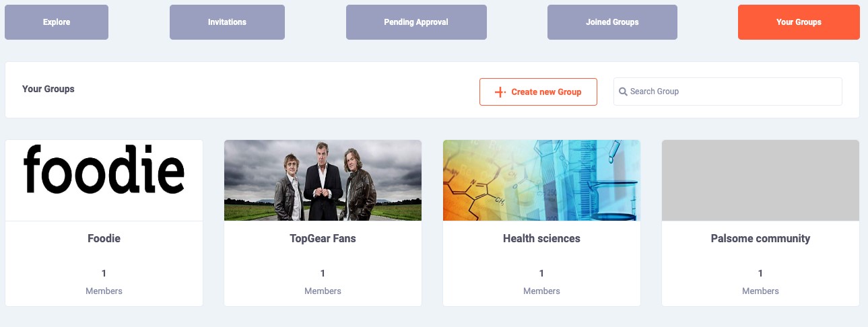
Task: Click the plus icon for creating a group
Action: coord(500,92)
